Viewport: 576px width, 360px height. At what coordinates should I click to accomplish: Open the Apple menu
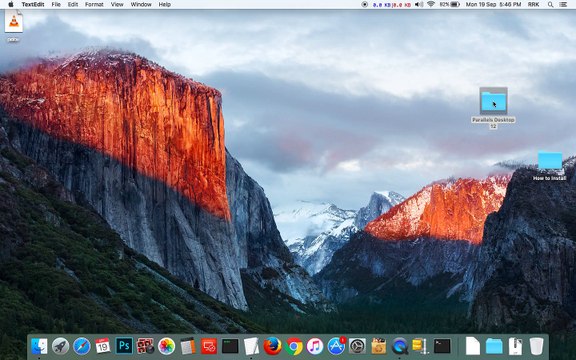(11, 4)
